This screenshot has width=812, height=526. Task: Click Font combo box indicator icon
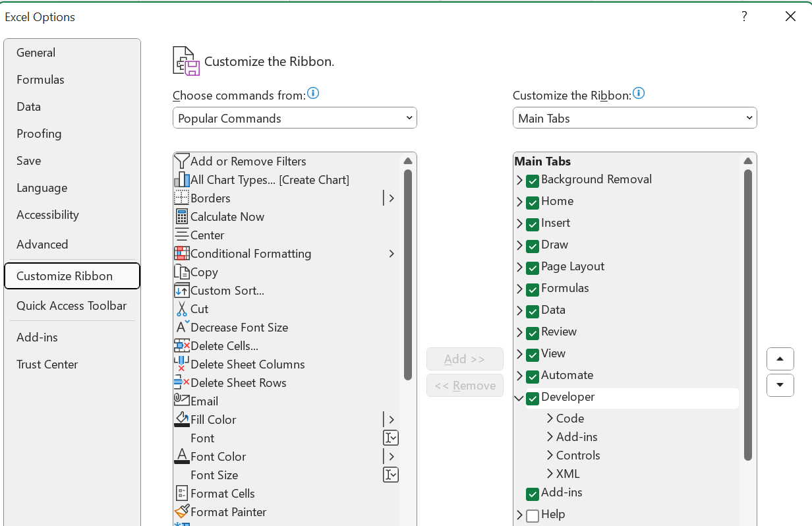[391, 438]
